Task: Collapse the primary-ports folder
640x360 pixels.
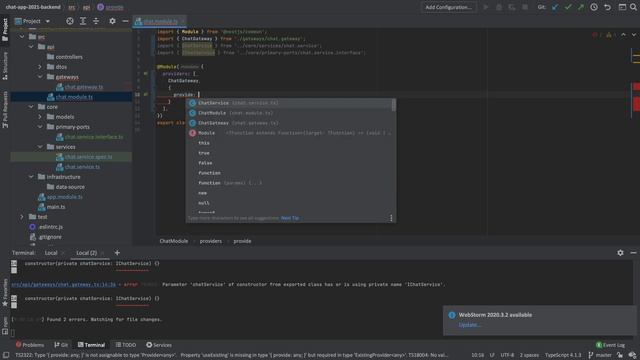Action: tap(40, 127)
